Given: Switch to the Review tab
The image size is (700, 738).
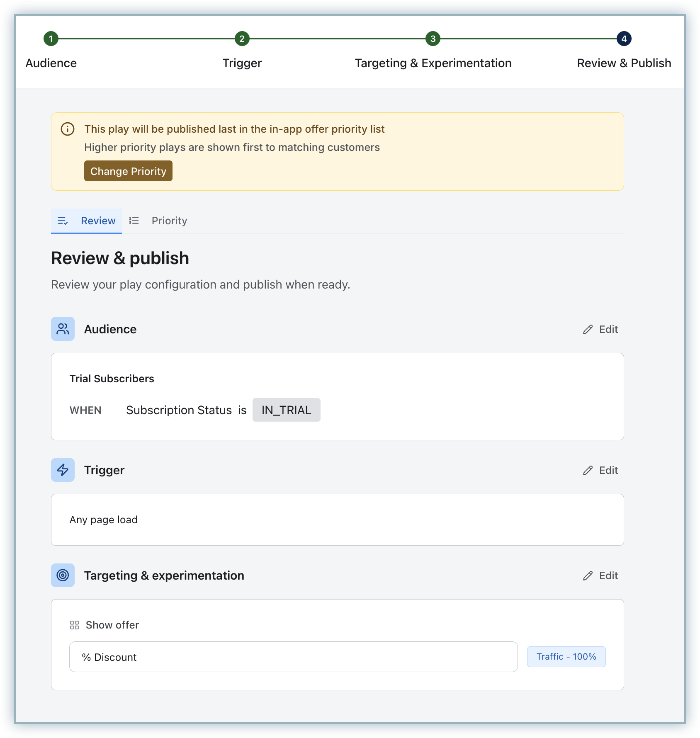Looking at the screenshot, I should [87, 221].
